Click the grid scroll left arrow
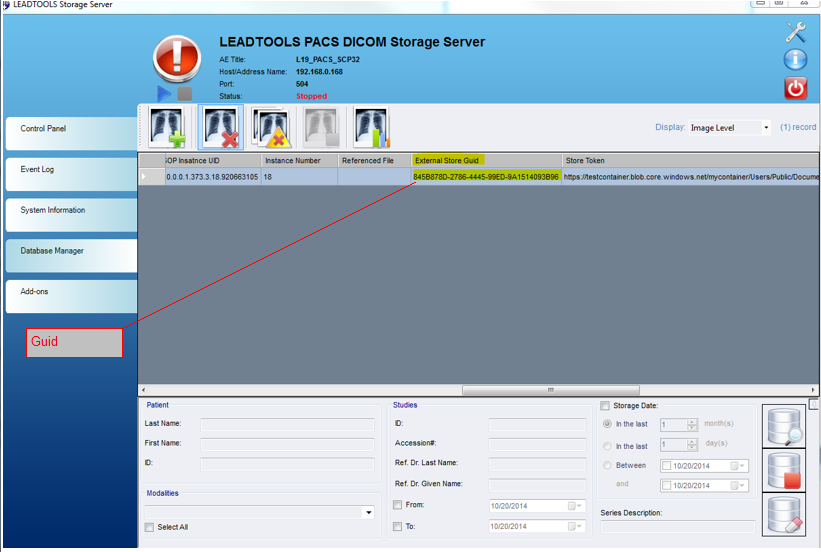 click(x=143, y=390)
